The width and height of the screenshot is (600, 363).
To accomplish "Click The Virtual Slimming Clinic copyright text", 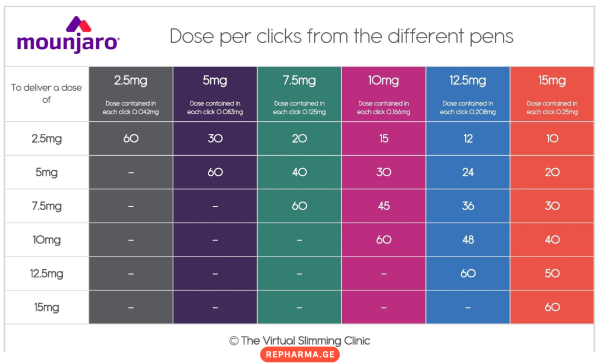I will tap(300, 340).
